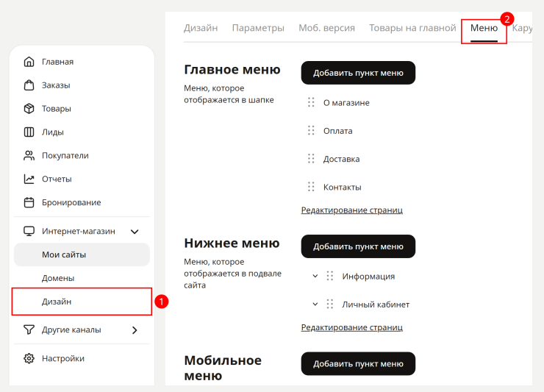This screenshot has height=392, width=544.
Task: Click the columns icon beside Лиды
Action: (29, 132)
